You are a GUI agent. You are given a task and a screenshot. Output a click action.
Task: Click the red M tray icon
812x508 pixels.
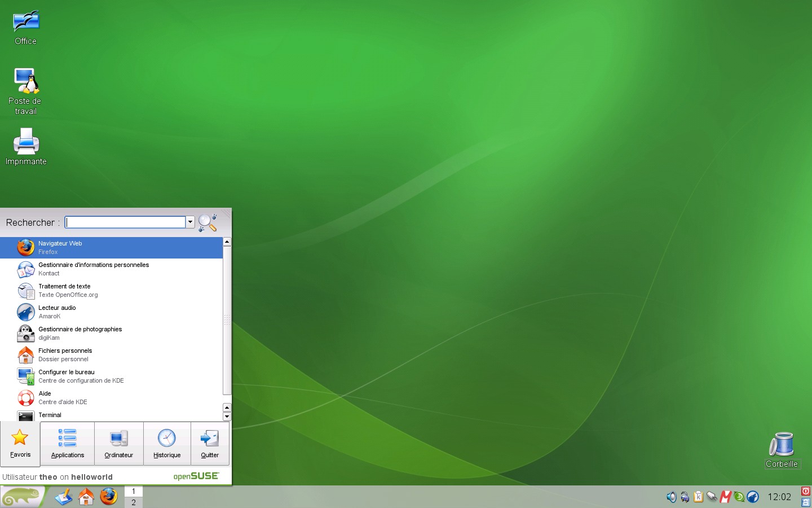[x=725, y=497]
